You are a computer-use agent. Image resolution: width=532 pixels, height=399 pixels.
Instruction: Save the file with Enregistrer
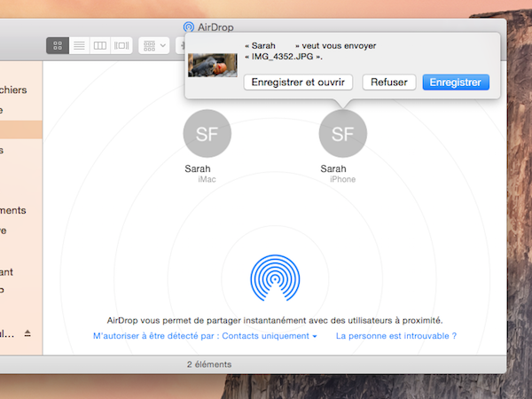coord(456,82)
